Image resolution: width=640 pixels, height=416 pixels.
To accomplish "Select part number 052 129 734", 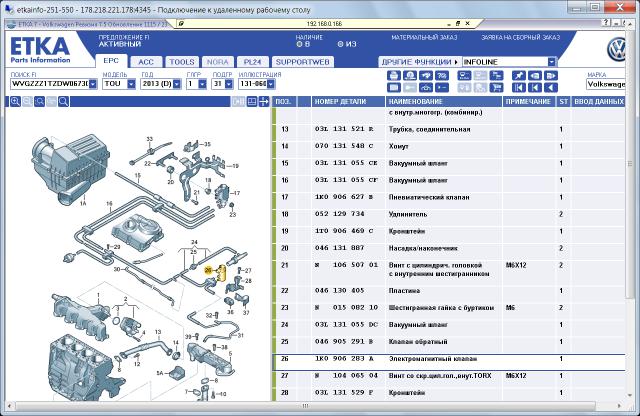I will 339,214.
